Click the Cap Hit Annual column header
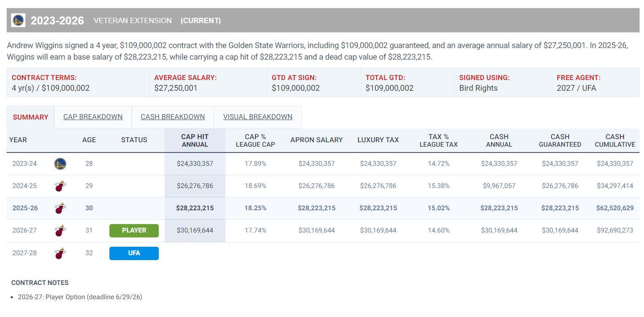The image size is (644, 317). point(195,140)
